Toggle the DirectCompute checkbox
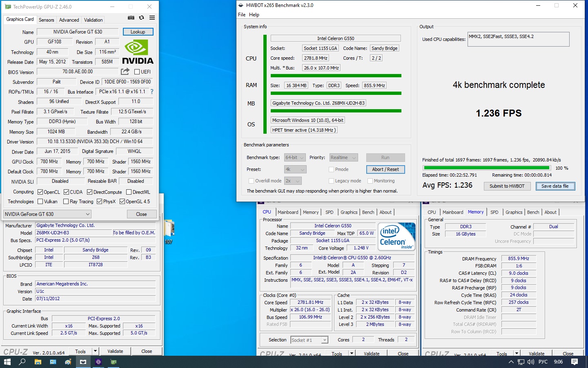 click(x=89, y=192)
